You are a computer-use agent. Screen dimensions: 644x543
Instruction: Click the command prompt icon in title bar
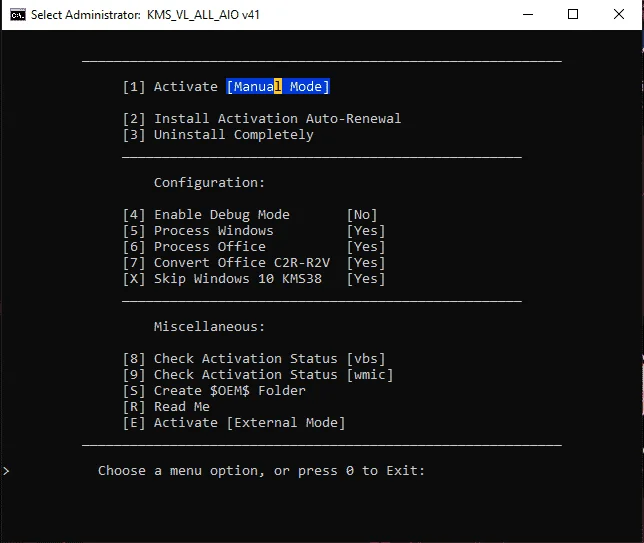(18, 15)
